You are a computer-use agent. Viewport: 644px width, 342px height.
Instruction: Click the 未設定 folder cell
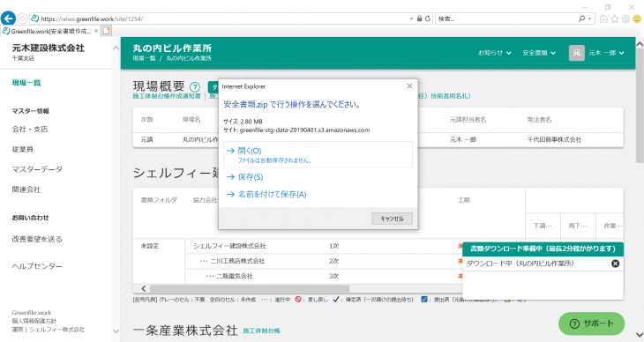point(150,246)
